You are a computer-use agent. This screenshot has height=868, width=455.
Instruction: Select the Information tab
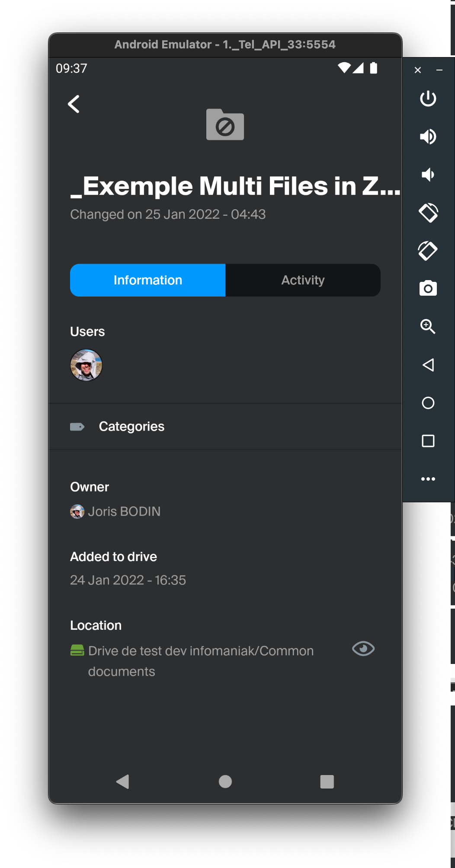click(147, 280)
